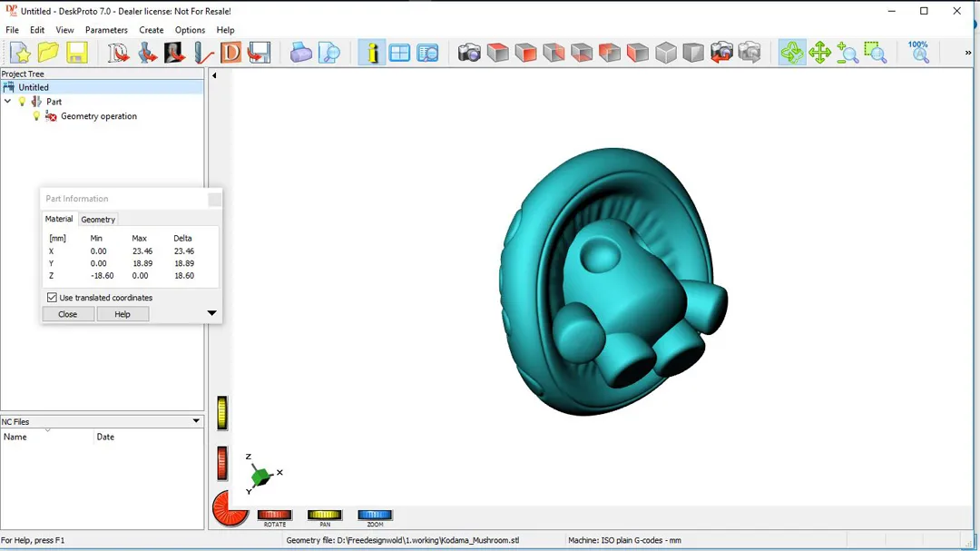Select the dark gray cube view icon
This screenshot has height=551, width=980.
pyautogui.click(x=694, y=53)
